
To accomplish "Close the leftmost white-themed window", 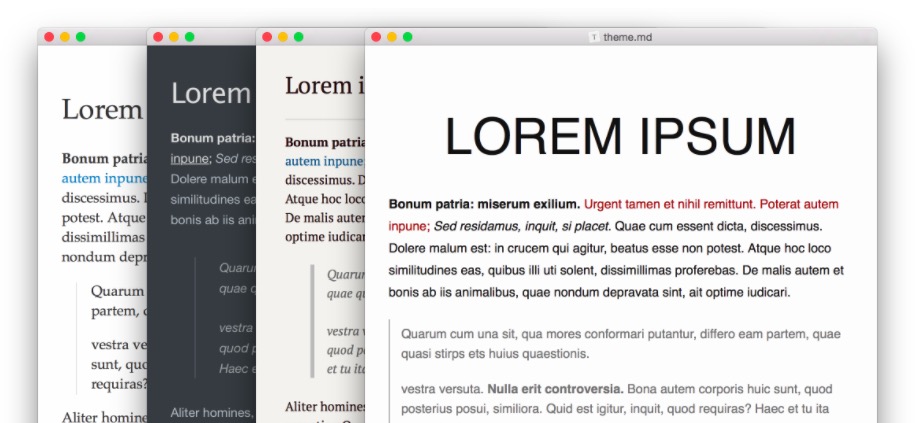I will (49, 37).
